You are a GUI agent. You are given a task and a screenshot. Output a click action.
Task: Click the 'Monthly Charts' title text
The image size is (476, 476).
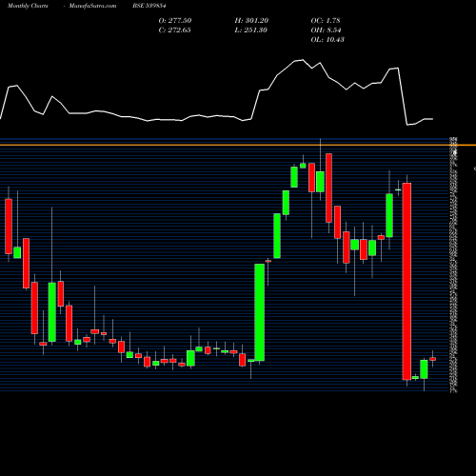pyautogui.click(x=28, y=6)
